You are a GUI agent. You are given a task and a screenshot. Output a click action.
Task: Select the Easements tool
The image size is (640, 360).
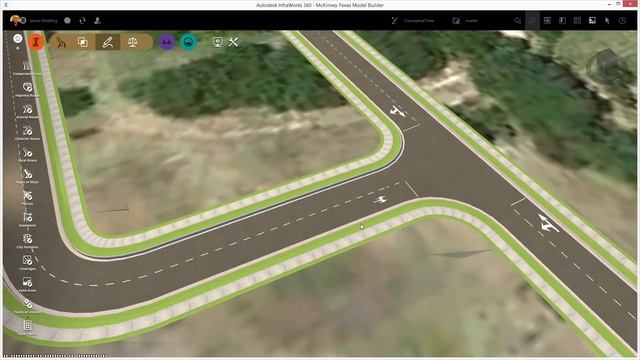pos(27,220)
